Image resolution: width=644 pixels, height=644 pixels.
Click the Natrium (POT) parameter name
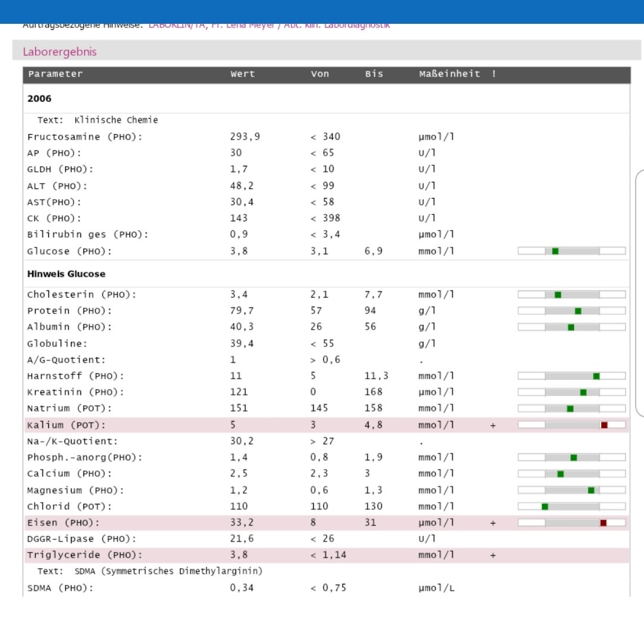69,408
